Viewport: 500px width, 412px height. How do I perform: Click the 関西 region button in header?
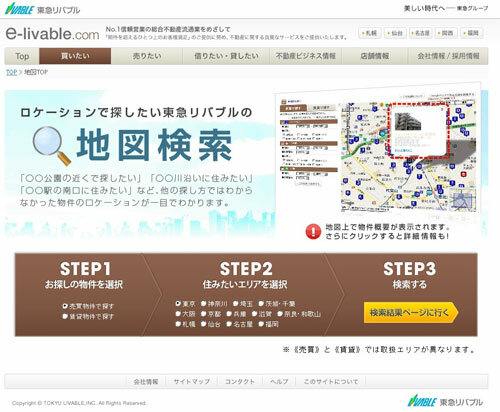(x=446, y=33)
